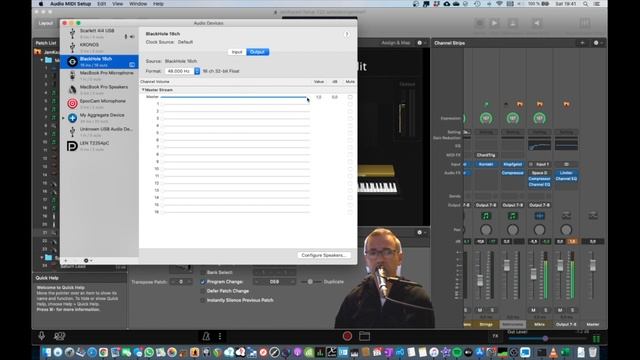This screenshot has height=360, width=640.
Task: Toggle Mute checkbox for Master channel
Action: pyautogui.click(x=350, y=97)
